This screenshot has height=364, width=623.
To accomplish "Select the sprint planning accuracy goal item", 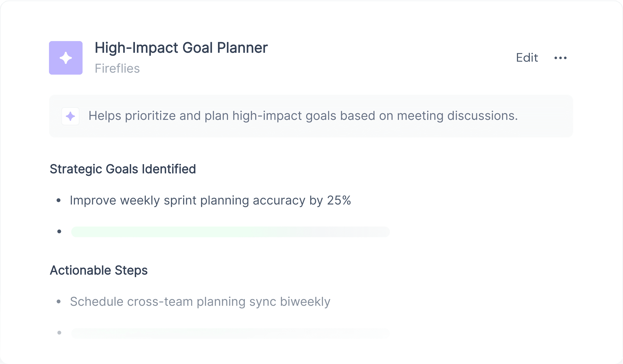I will (x=210, y=200).
